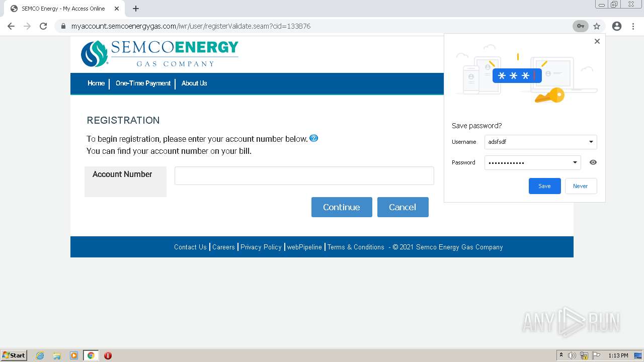Screen dimensions: 644x362
Task: Select the REGISTRATION heading text
Action: (123, 120)
